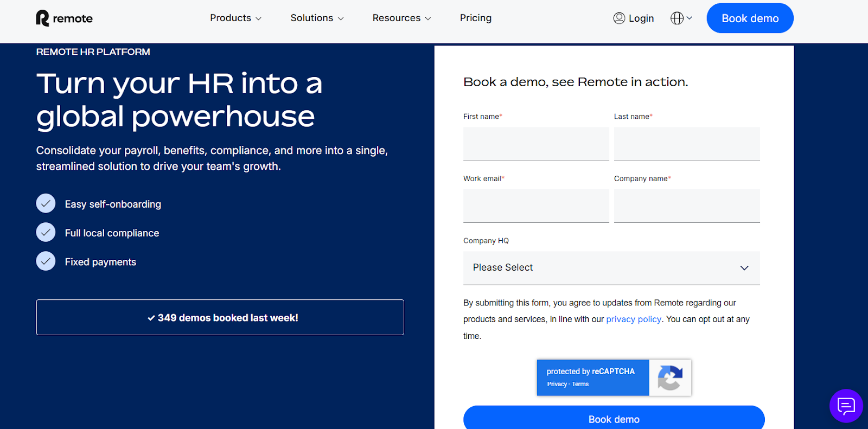The width and height of the screenshot is (868, 429).
Task: Click the 'Company HQ' field label
Action: (486, 241)
